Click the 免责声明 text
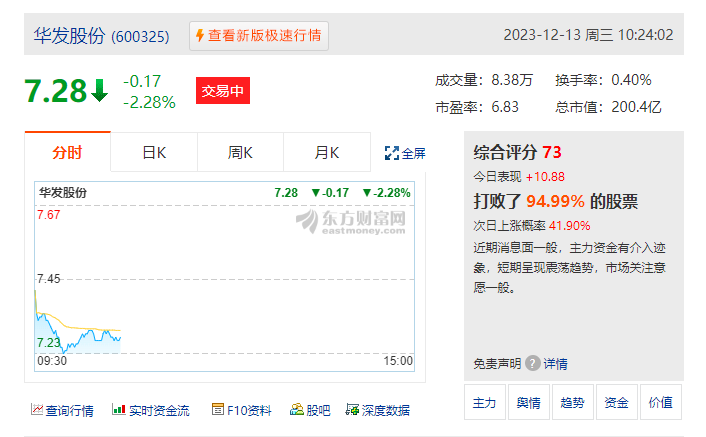 tap(497, 364)
